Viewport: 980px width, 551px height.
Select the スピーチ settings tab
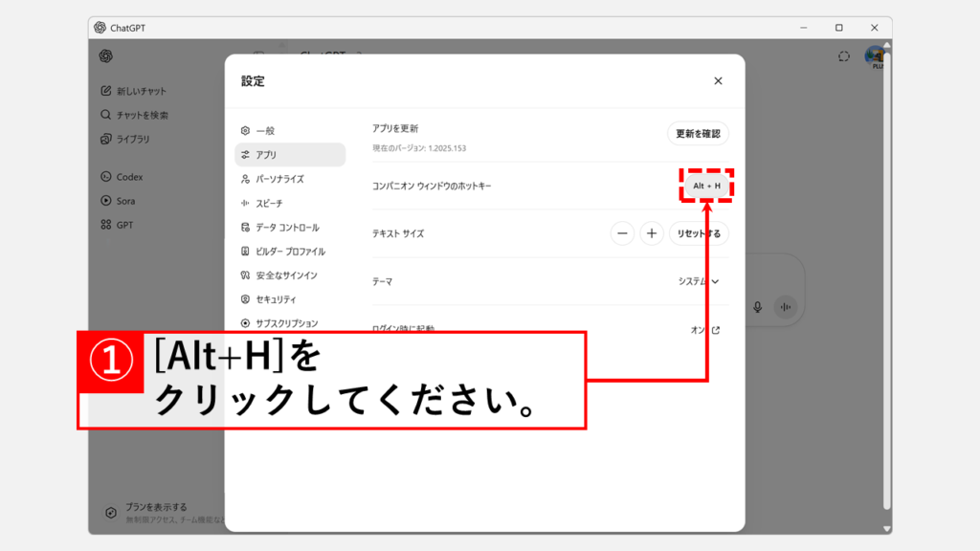[x=290, y=203]
